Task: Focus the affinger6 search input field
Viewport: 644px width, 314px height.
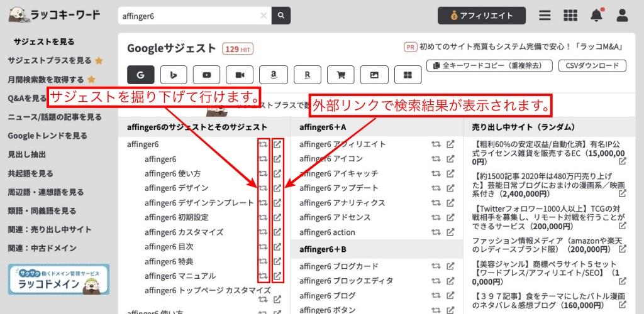Action: tap(195, 16)
